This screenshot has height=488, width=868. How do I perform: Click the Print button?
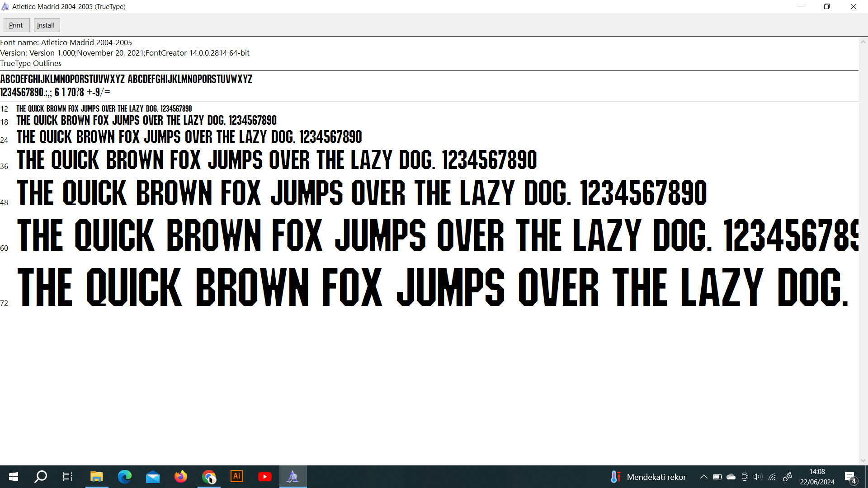pyautogui.click(x=16, y=25)
